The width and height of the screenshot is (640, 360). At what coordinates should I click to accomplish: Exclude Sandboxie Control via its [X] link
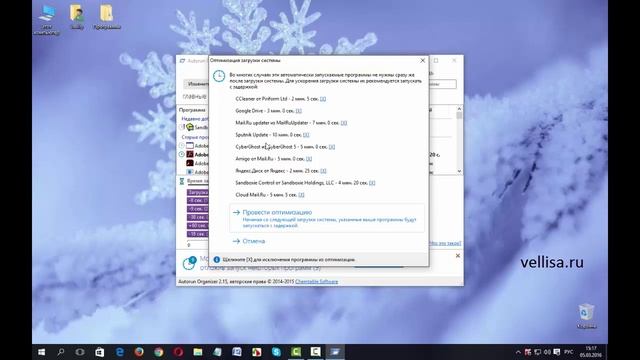tap(372, 183)
